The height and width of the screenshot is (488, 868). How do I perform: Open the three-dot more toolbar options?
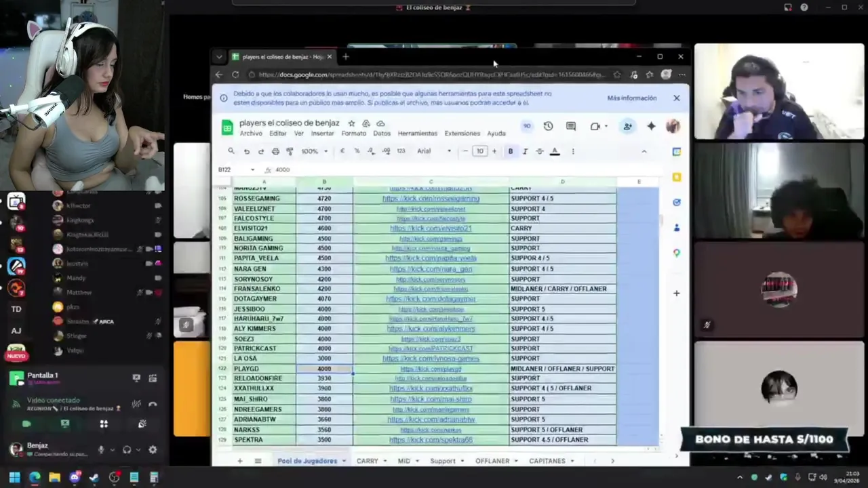[573, 151]
